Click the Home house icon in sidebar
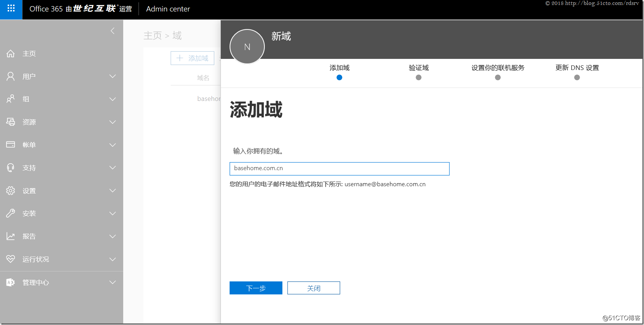644x325 pixels. click(x=11, y=54)
